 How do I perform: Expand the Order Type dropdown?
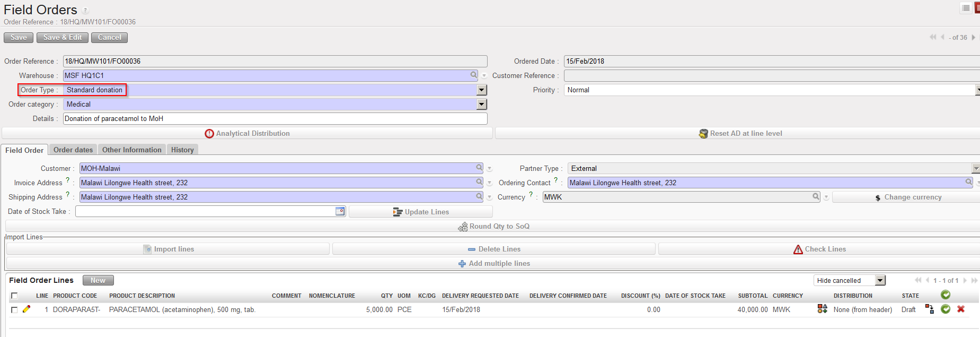coord(481,90)
